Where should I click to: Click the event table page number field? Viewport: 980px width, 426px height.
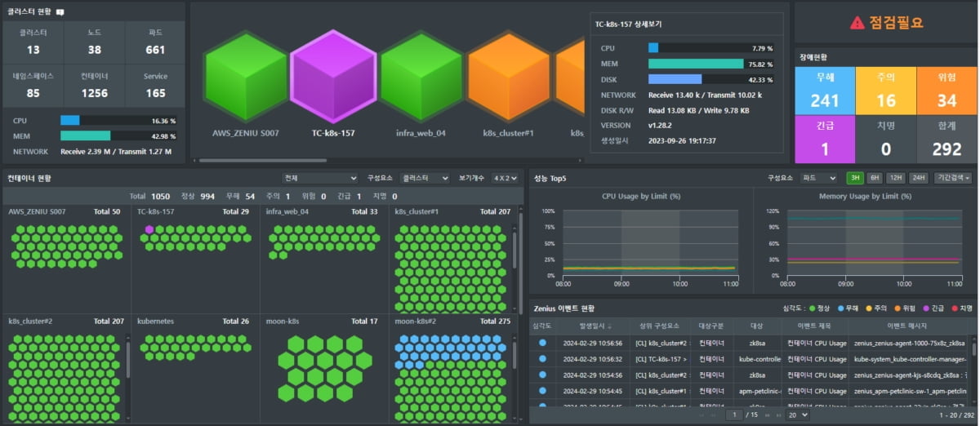click(x=734, y=415)
